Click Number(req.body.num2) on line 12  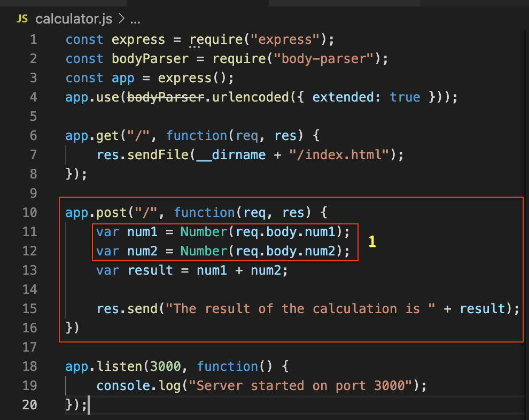262,251
